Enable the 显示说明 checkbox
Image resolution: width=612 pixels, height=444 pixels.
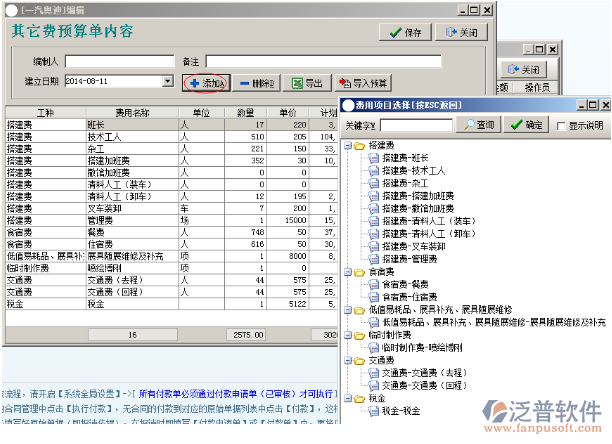pos(562,126)
